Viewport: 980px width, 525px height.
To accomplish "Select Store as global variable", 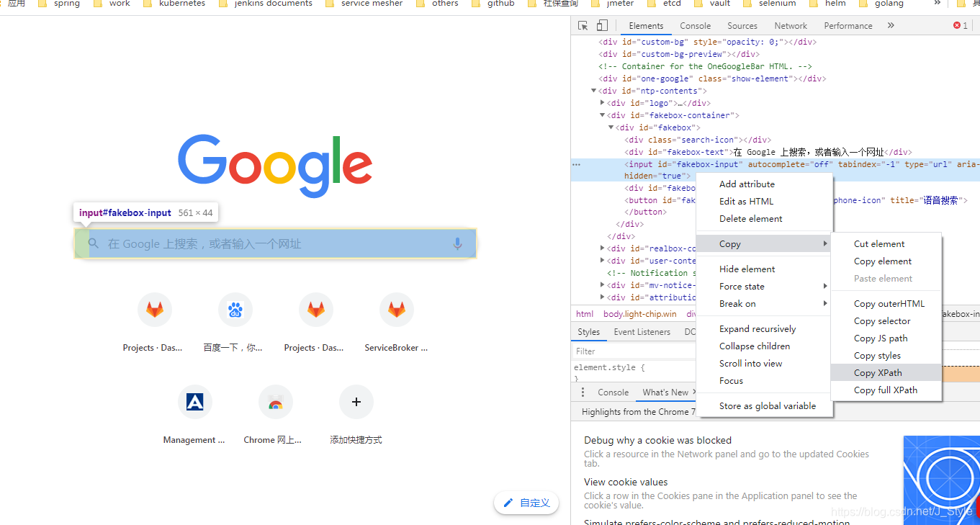I will pos(764,406).
